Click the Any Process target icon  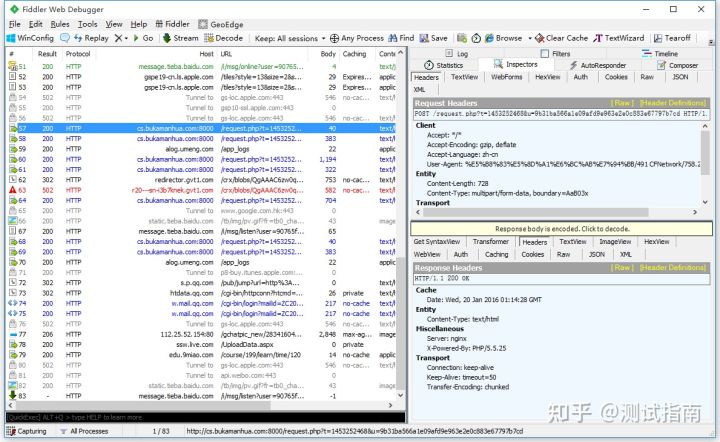tap(334, 38)
